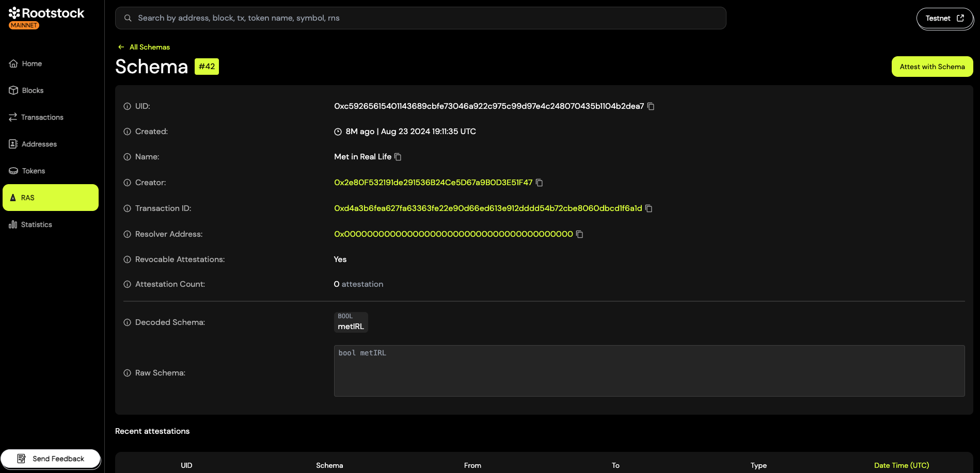Go to Blocks in the sidebar
Screen dimensions: 980x473
[32, 90]
